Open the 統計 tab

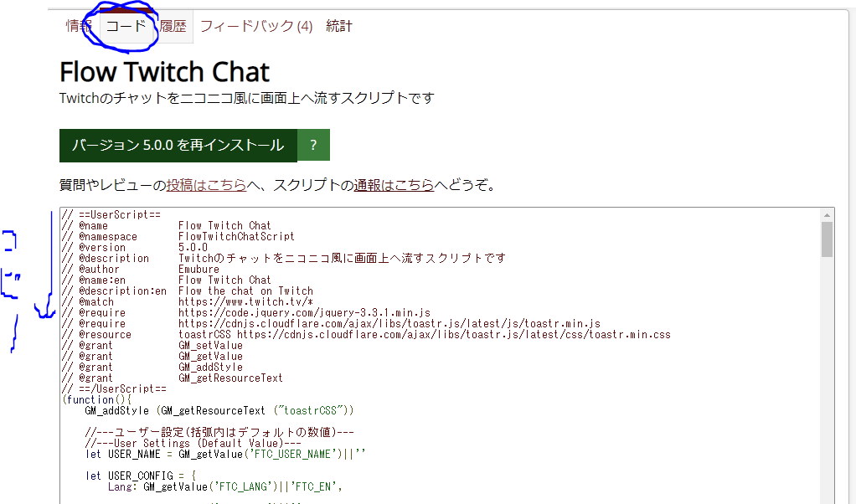339,26
